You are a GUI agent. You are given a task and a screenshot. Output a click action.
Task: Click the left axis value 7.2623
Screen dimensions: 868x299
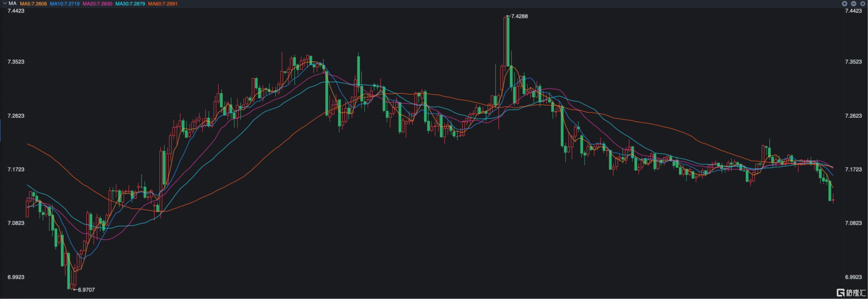pos(16,116)
